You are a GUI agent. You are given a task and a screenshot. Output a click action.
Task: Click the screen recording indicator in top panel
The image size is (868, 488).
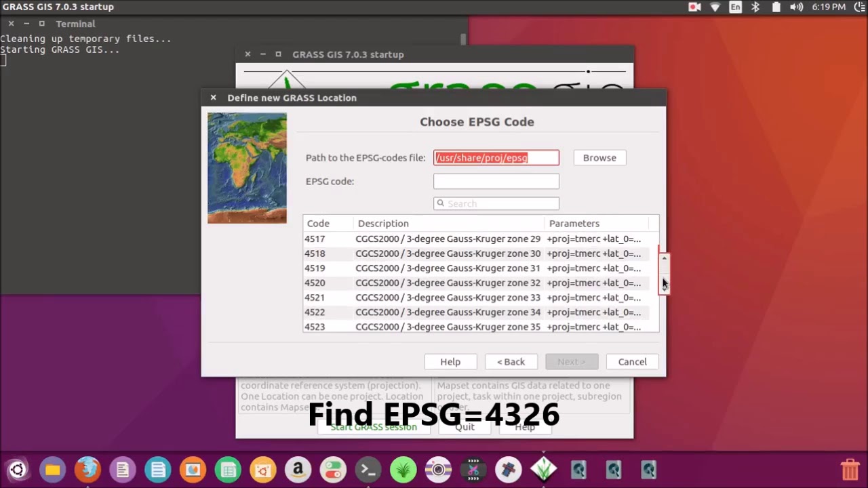(x=694, y=7)
